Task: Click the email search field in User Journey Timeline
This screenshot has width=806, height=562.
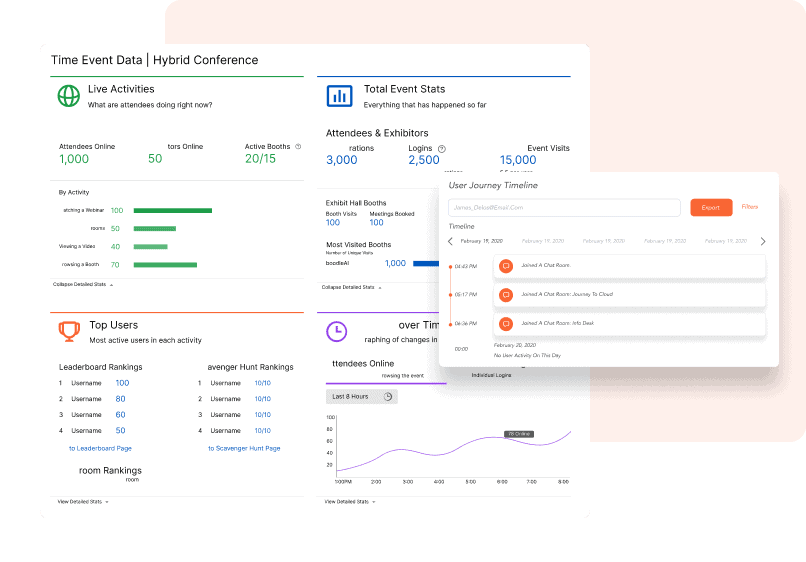Action: tap(564, 208)
